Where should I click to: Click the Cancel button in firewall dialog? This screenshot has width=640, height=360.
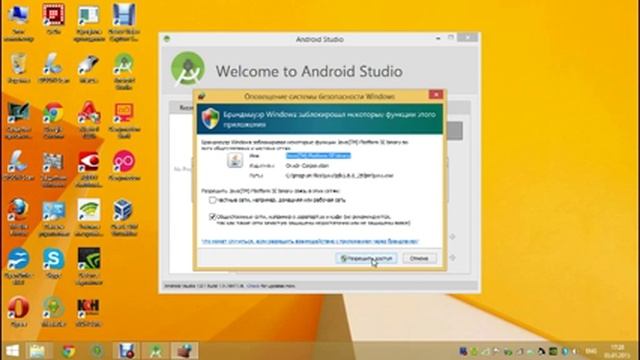pos(419,258)
